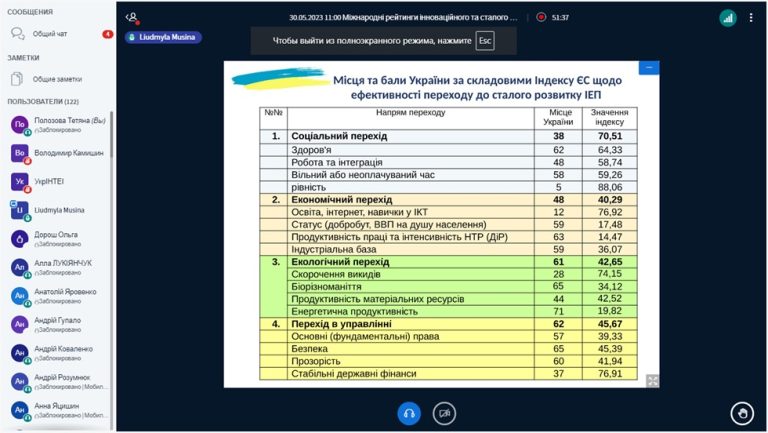Select user Дорош Ольга avatar
This screenshot has width=768, height=433.
[x=20, y=239]
